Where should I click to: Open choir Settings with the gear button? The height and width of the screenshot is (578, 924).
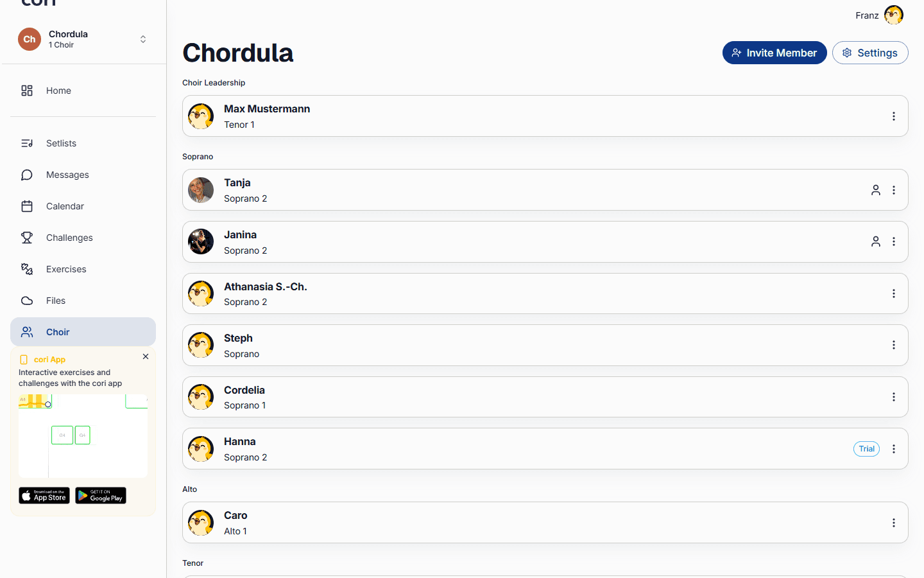pyautogui.click(x=870, y=53)
